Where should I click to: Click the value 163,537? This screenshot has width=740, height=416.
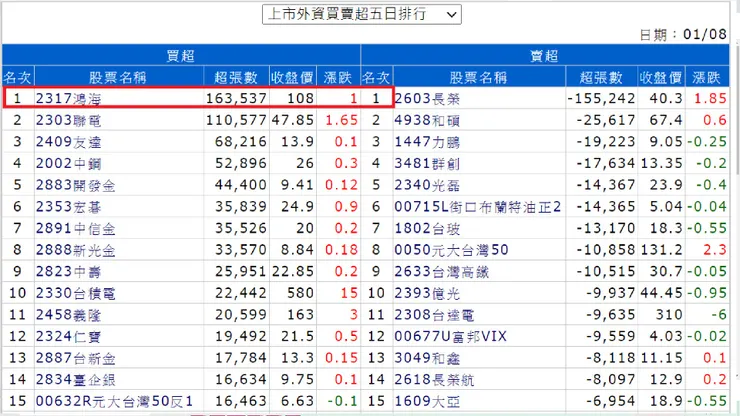pos(236,98)
